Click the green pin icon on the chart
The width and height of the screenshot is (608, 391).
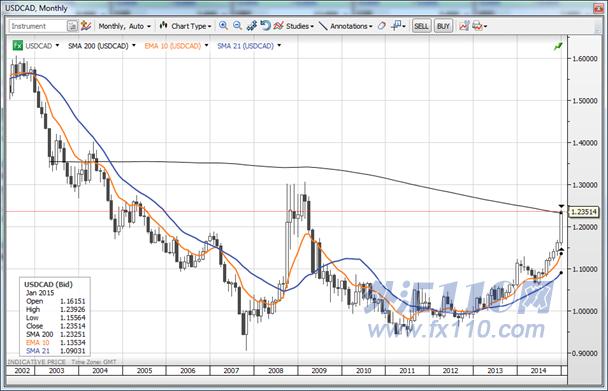tap(558, 47)
